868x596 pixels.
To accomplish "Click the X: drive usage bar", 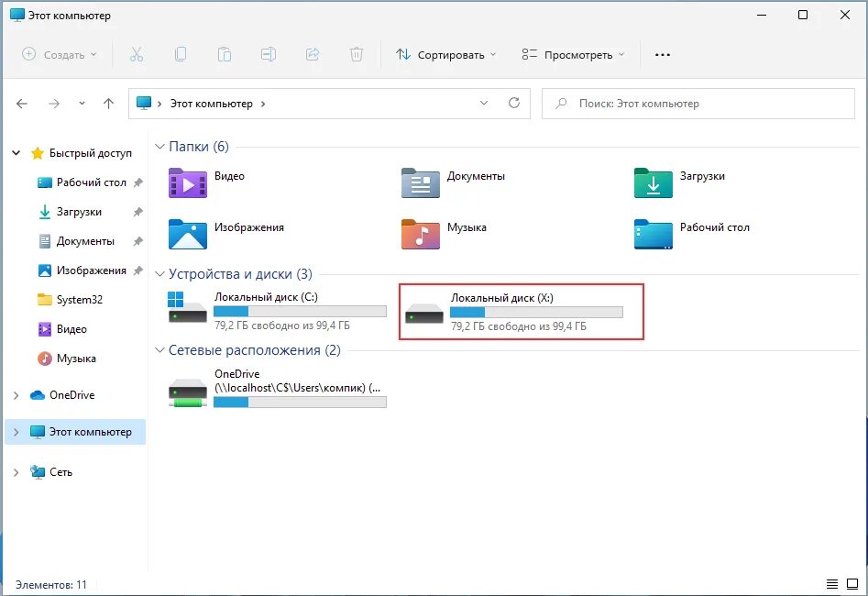I will [x=536, y=313].
